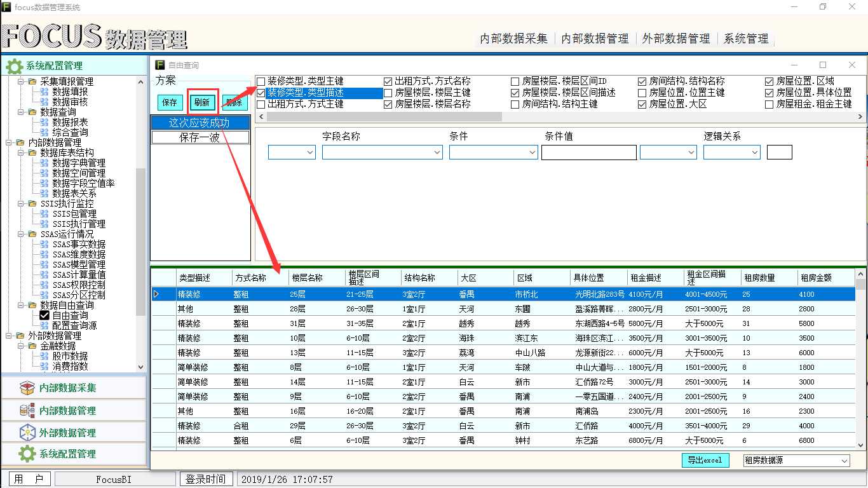Click the 光明北路283号 table cell
868x488 pixels.
(600, 294)
